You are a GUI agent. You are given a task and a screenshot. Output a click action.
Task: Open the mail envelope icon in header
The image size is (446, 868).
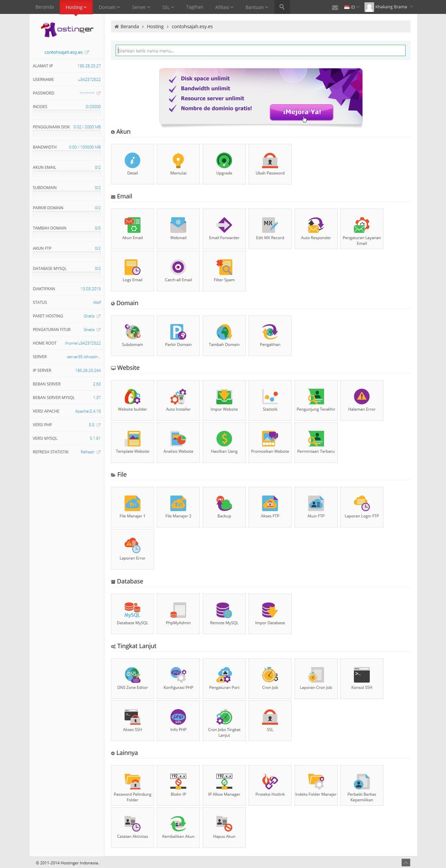pyautogui.click(x=335, y=7)
